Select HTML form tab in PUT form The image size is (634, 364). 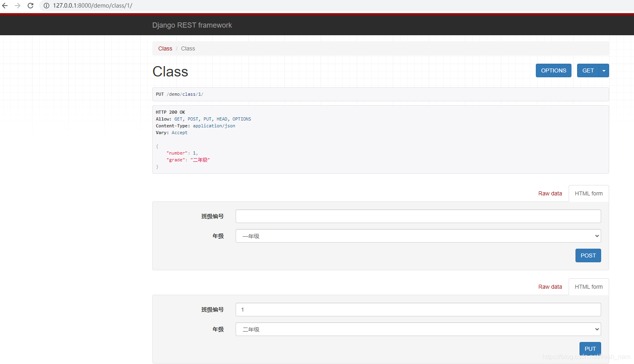pos(589,287)
